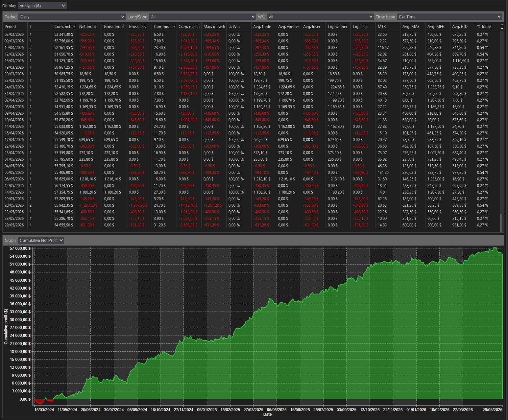Click commission value 50,70 $
Image resolution: width=508 pixels, height=420 pixels.
point(160,173)
